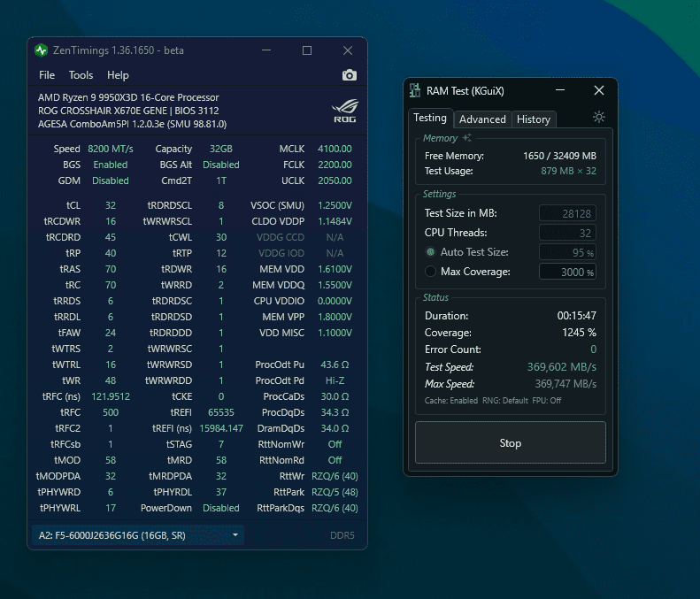Click the Cache: Enabled status text
This screenshot has height=599, width=700.
click(451, 401)
